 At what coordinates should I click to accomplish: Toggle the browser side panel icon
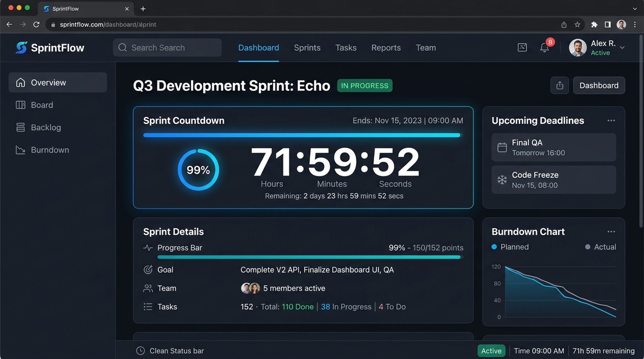coord(608,24)
